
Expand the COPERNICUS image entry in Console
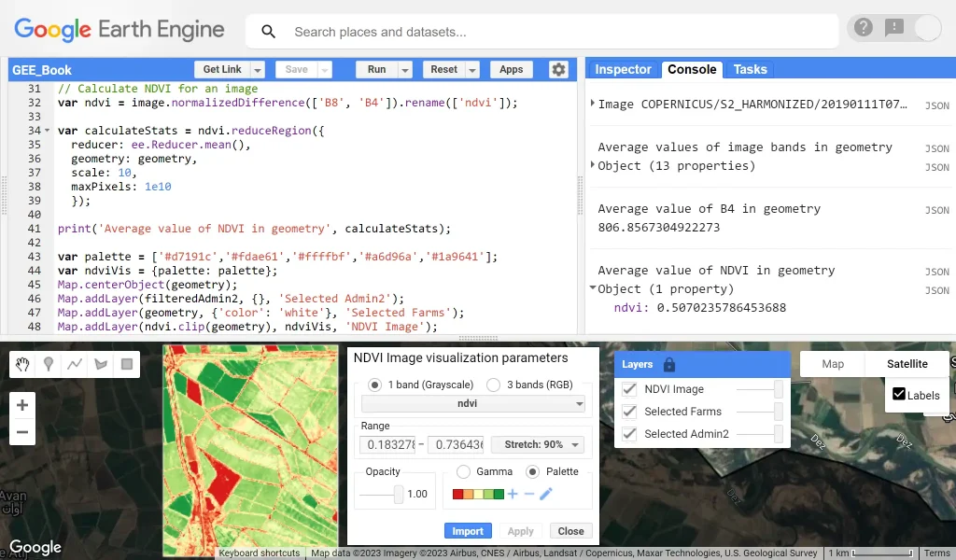pyautogui.click(x=593, y=103)
